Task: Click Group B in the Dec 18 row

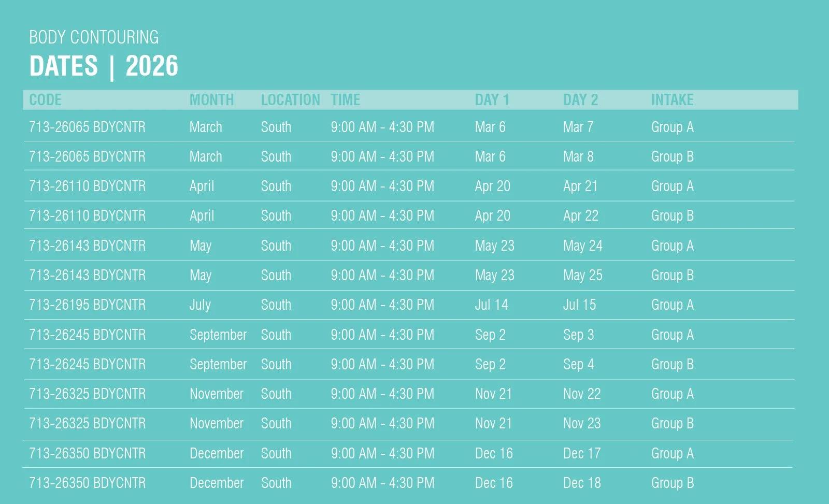Action: (x=672, y=483)
